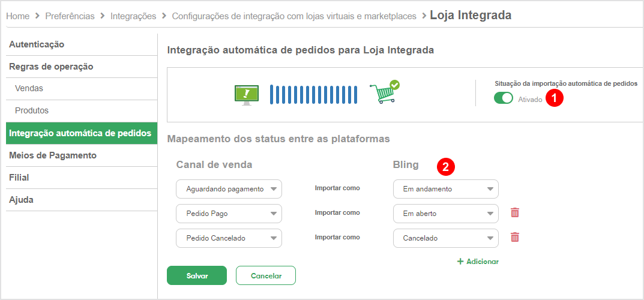Delete the Pedido Cancelado mapping row
The width and height of the screenshot is (644, 300).
[x=514, y=237]
